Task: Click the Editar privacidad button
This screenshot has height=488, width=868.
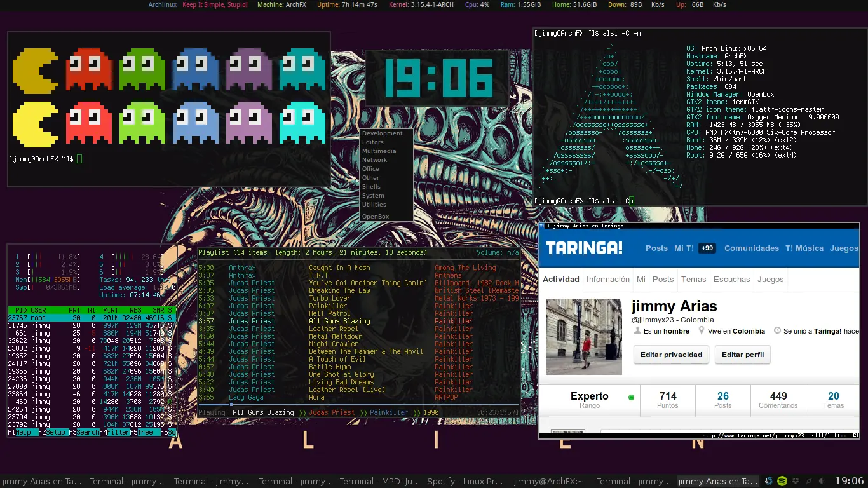Action: 671,355
